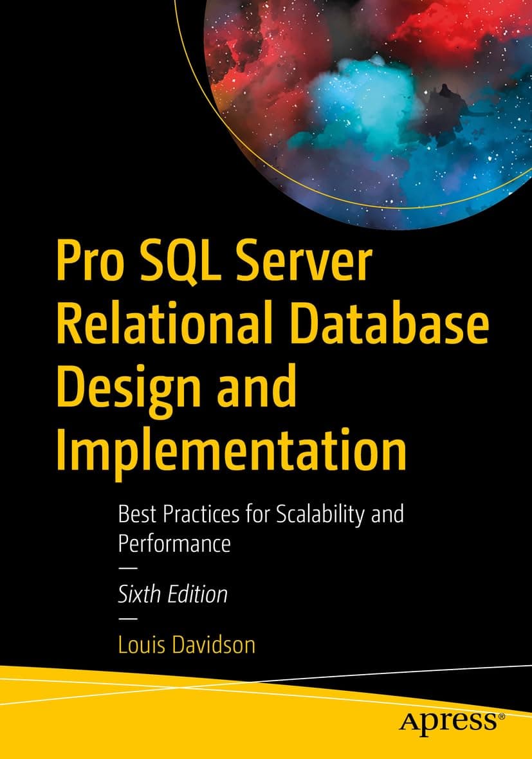Click the dash above 'Sixth Edition'
Viewport: 532px width, 759px height.
(128, 567)
